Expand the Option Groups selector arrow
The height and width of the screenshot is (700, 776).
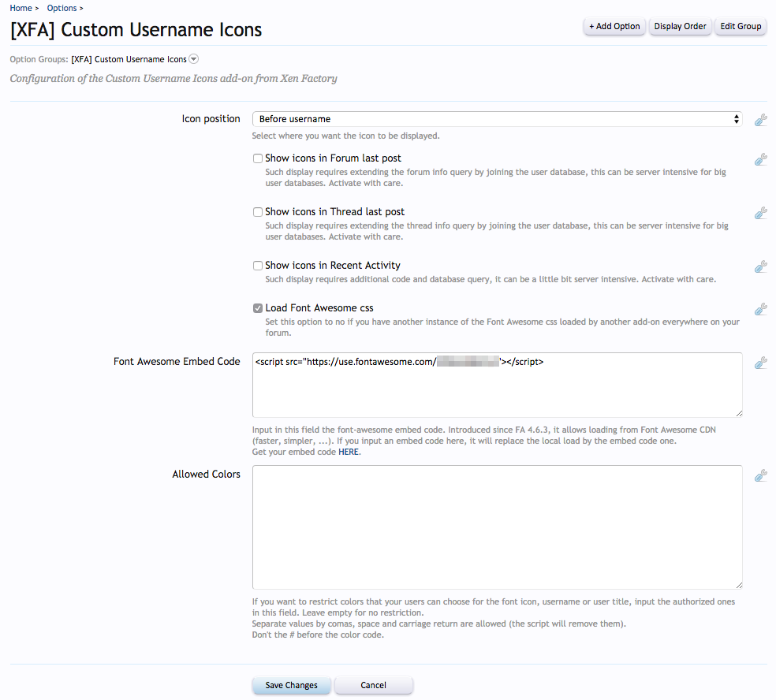click(x=194, y=59)
